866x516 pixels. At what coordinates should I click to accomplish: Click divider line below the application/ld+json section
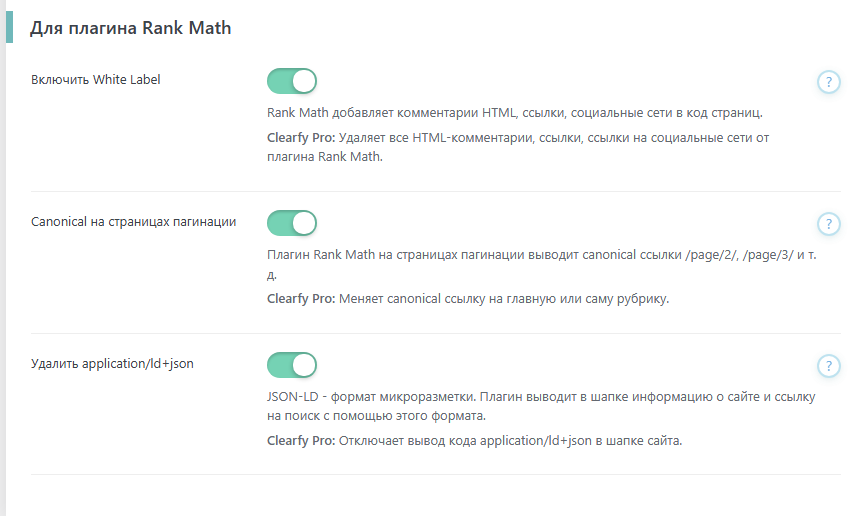[436, 475]
